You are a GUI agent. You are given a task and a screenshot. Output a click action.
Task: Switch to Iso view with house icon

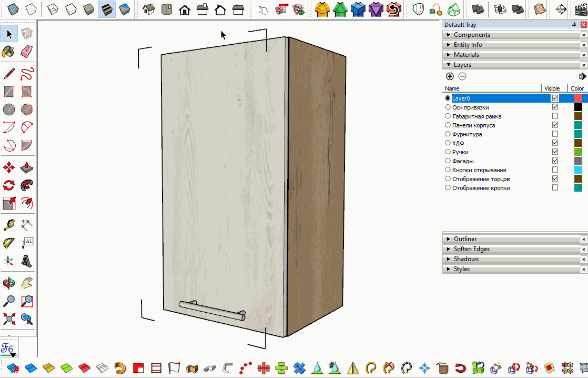pyautogui.click(x=149, y=9)
